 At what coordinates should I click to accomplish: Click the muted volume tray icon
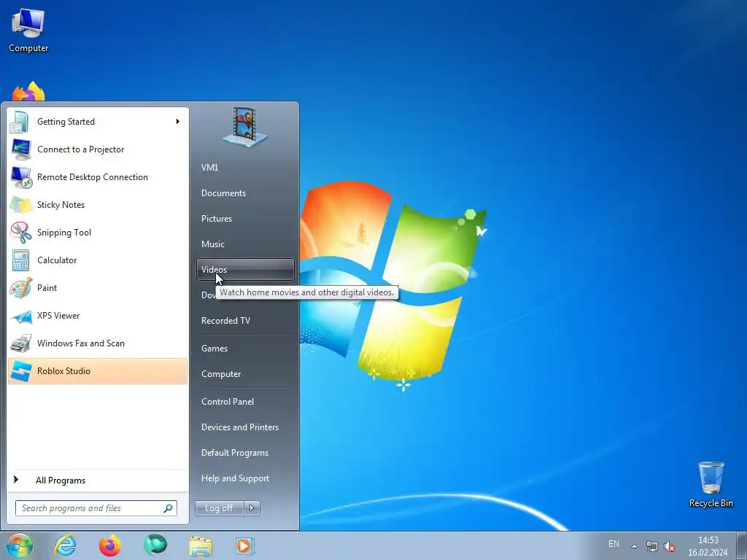point(670,546)
